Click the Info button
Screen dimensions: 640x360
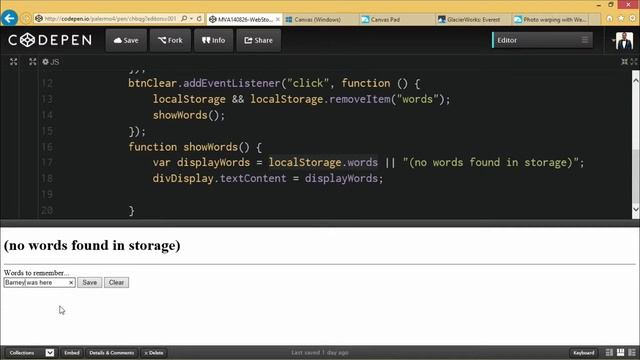click(213, 40)
